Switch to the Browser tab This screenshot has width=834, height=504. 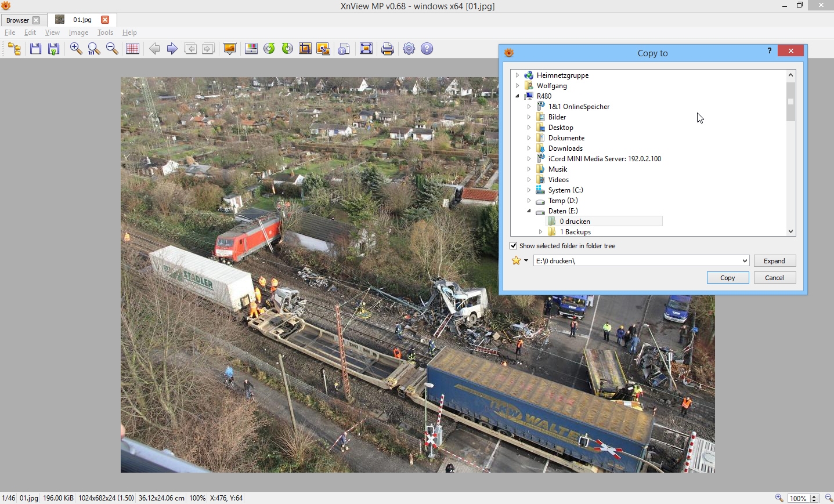(x=17, y=20)
